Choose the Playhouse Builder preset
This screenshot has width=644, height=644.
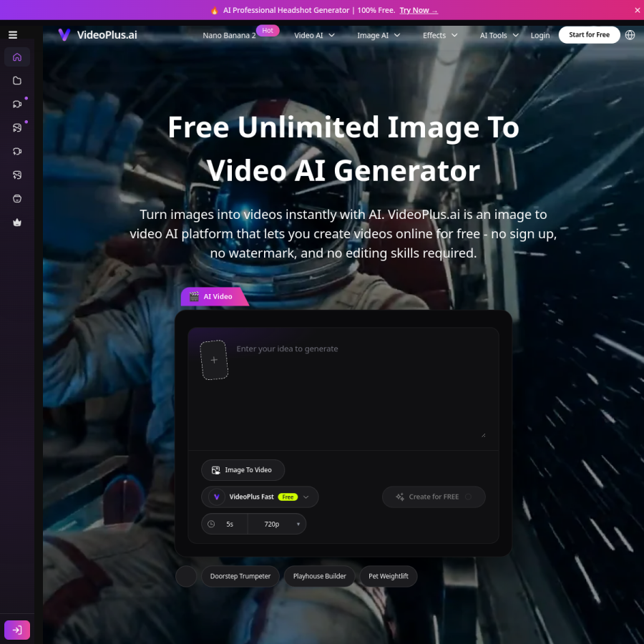pos(320,576)
